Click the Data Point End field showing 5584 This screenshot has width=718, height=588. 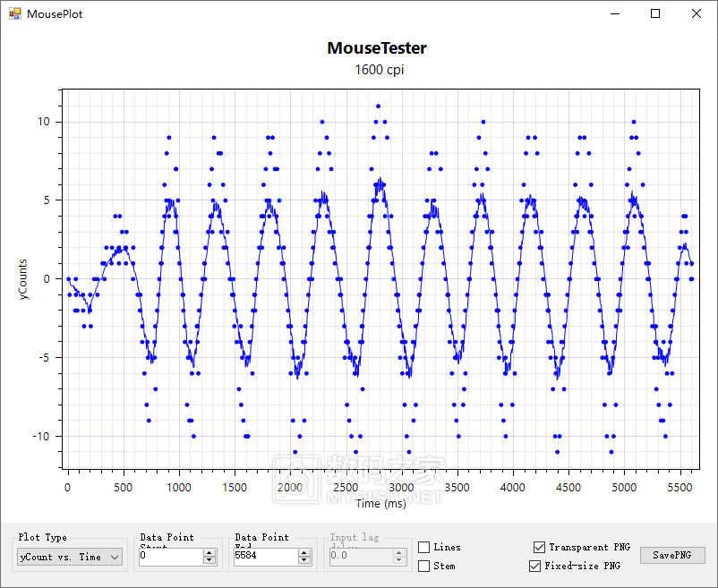(266, 556)
